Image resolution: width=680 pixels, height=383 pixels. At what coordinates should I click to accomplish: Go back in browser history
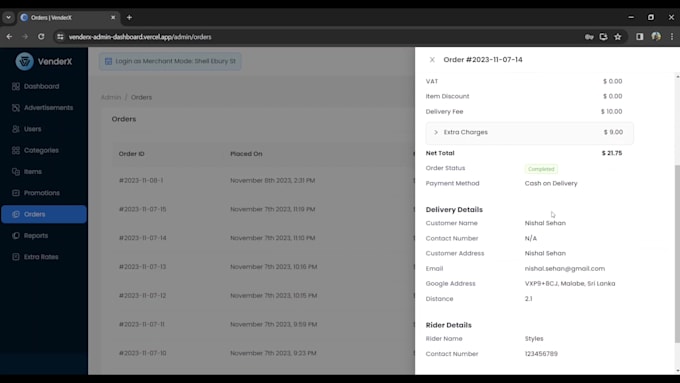click(9, 37)
